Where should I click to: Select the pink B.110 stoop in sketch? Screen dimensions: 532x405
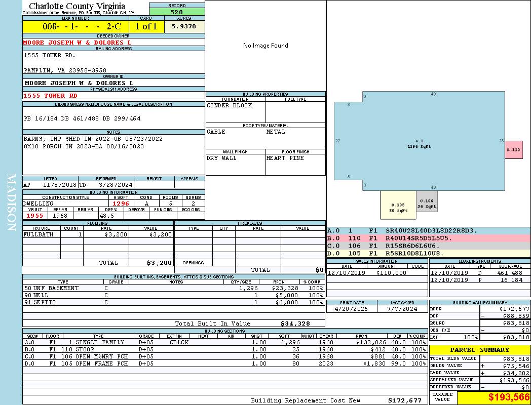(x=514, y=150)
